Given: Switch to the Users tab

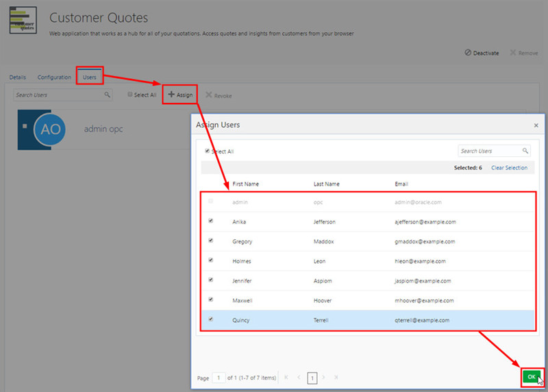Looking at the screenshot, I should 90,77.
